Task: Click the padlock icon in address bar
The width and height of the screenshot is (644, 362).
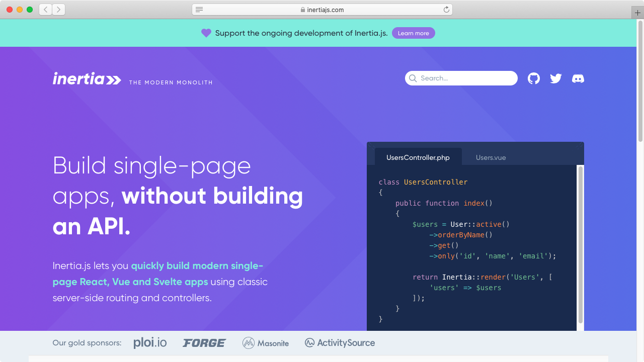Action: (x=303, y=10)
